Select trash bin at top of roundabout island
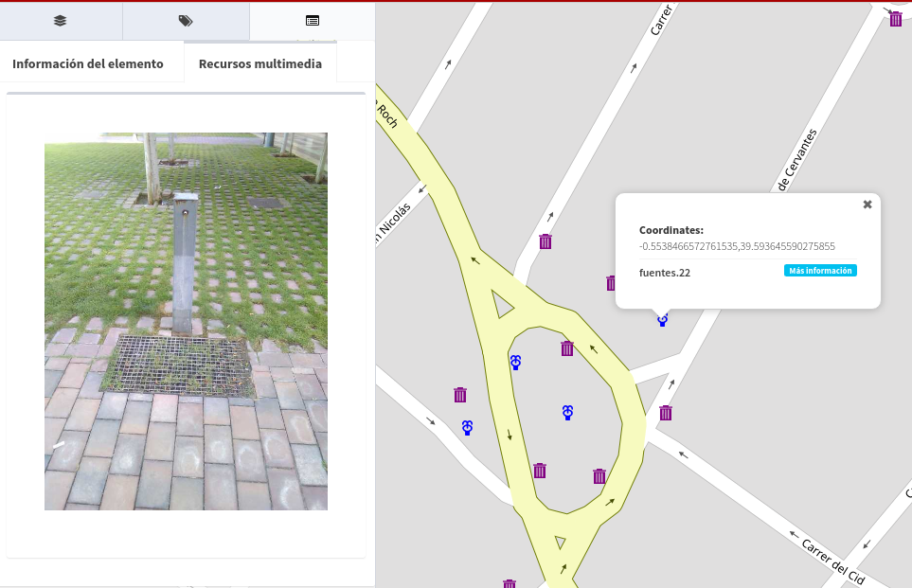The image size is (912, 588). [x=567, y=348]
